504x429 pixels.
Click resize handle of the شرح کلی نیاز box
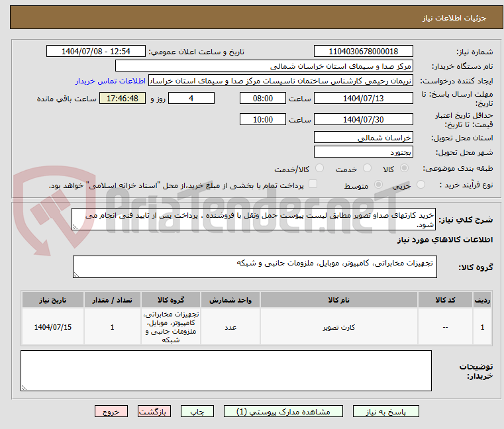pyautogui.click(x=76, y=227)
